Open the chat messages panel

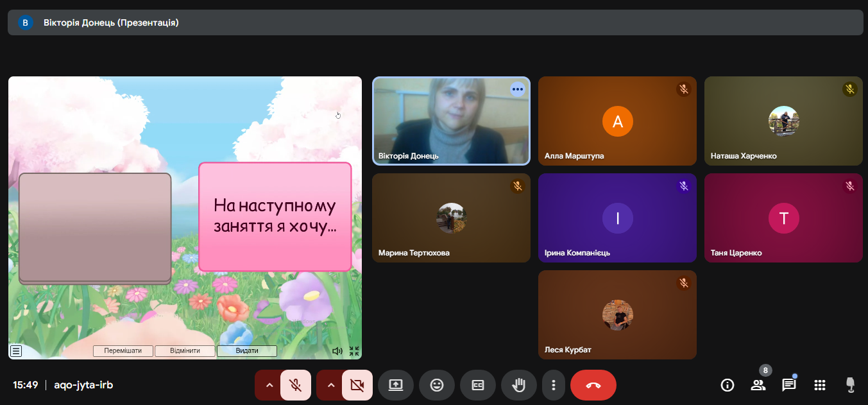coord(788,385)
